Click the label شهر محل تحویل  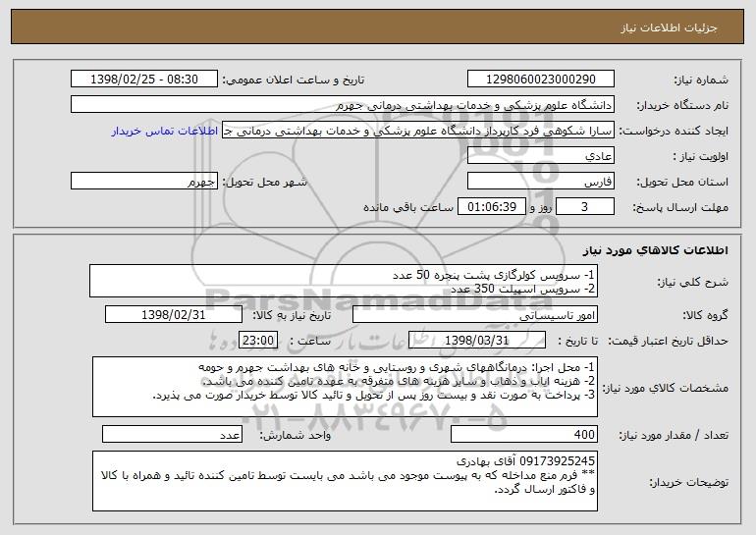click(x=264, y=182)
